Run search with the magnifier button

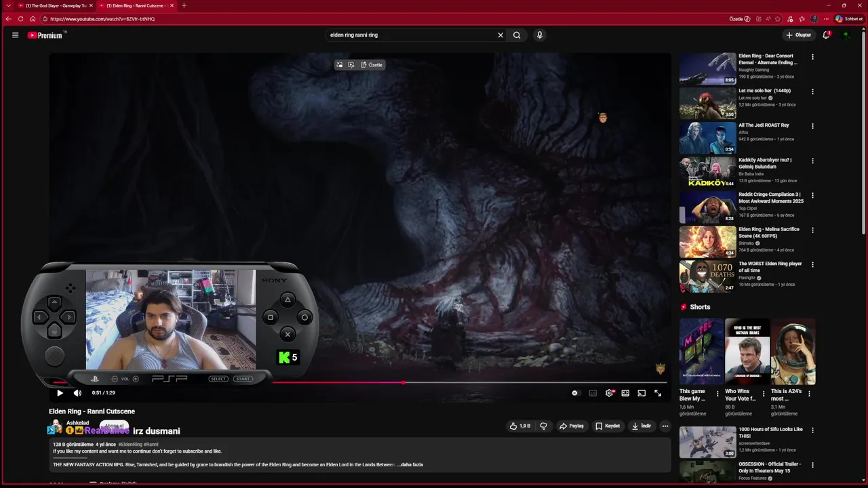pyautogui.click(x=517, y=35)
